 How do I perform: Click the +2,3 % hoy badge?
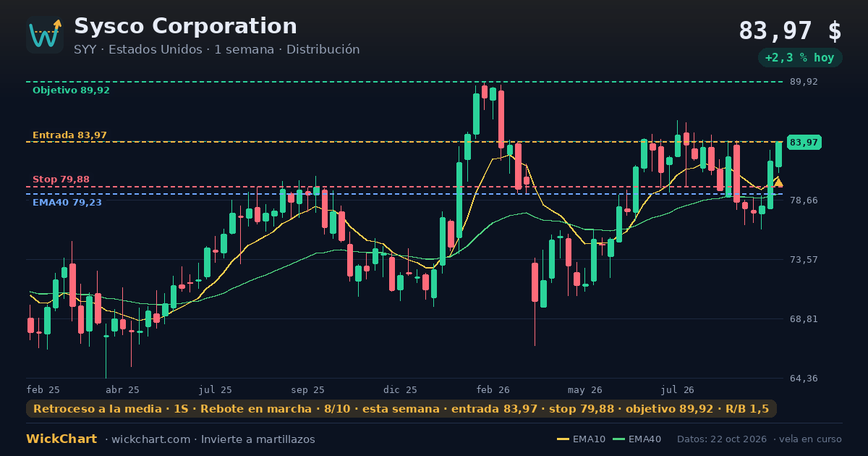(800, 58)
